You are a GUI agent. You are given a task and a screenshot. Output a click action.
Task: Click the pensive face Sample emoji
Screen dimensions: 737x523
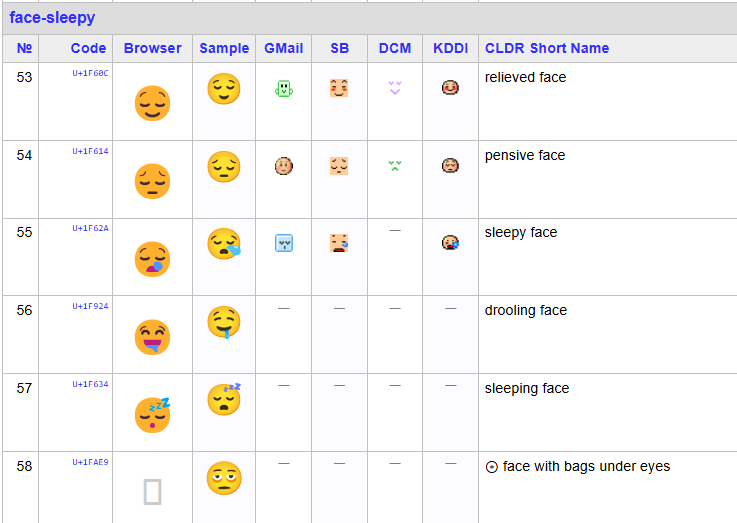[x=224, y=167]
